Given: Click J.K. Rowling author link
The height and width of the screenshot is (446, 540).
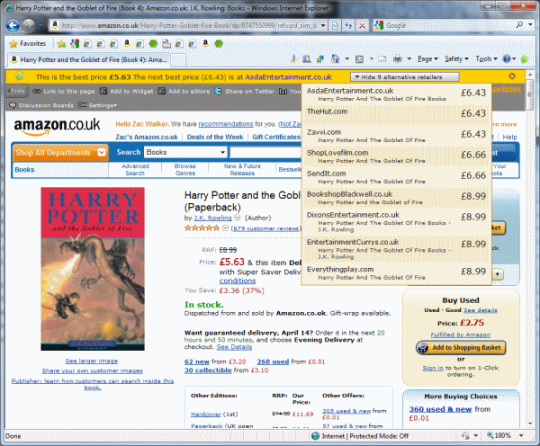Looking at the screenshot, I should pyautogui.click(x=213, y=218).
